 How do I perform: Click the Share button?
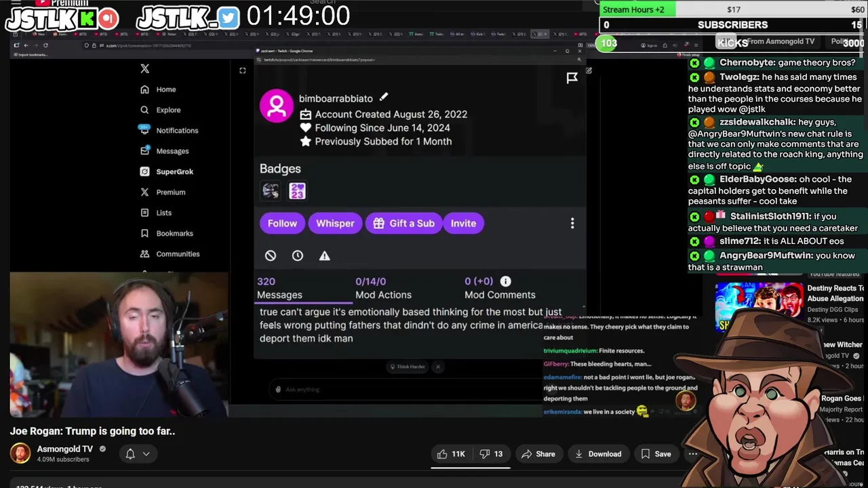[x=538, y=454]
